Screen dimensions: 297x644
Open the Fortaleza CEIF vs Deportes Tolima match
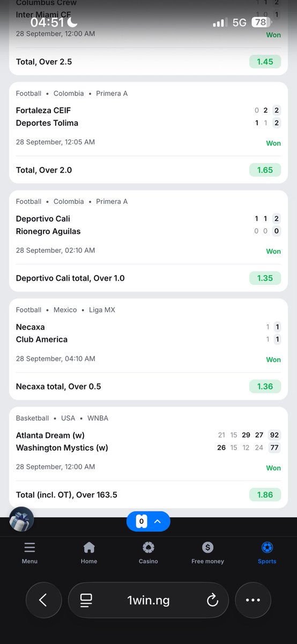[x=148, y=116]
